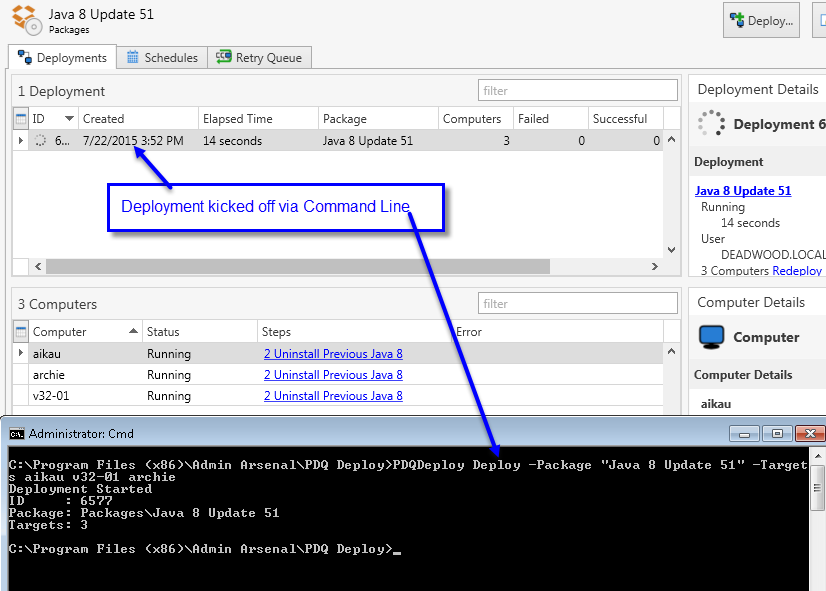
Task: Click the Deploy button
Action: (761, 21)
